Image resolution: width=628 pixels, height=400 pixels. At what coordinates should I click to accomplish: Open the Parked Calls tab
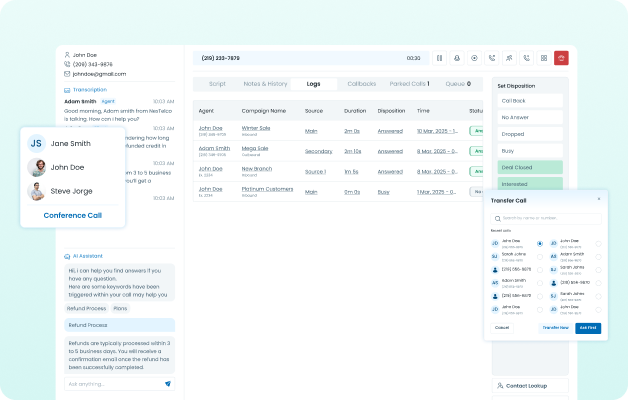tap(410, 84)
